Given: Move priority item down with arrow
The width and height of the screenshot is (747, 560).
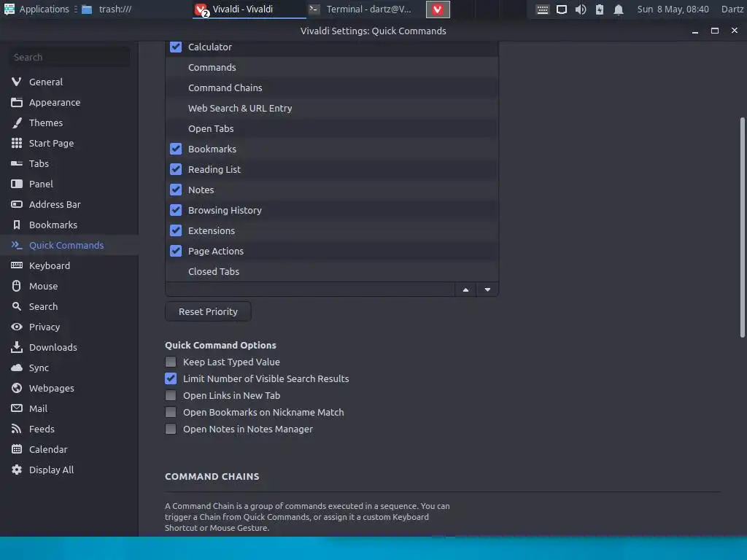Looking at the screenshot, I should (487, 289).
